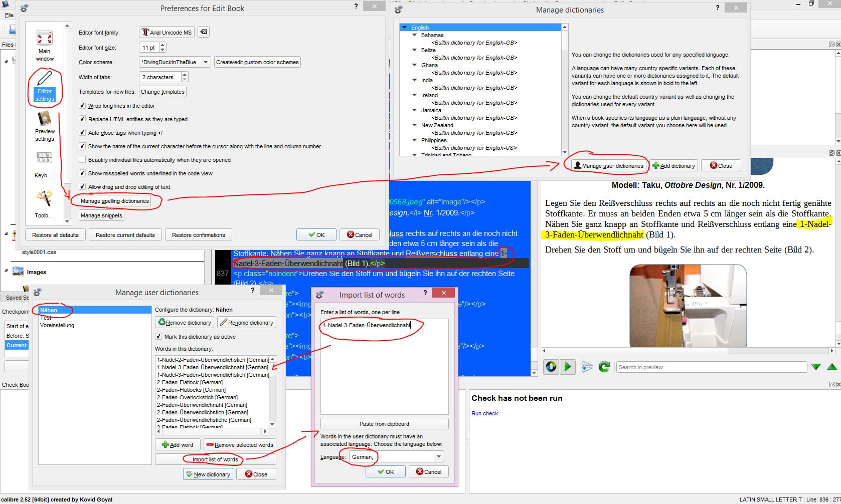841x504 pixels.
Task: Collapse the English language tree node
Action: 404,28
